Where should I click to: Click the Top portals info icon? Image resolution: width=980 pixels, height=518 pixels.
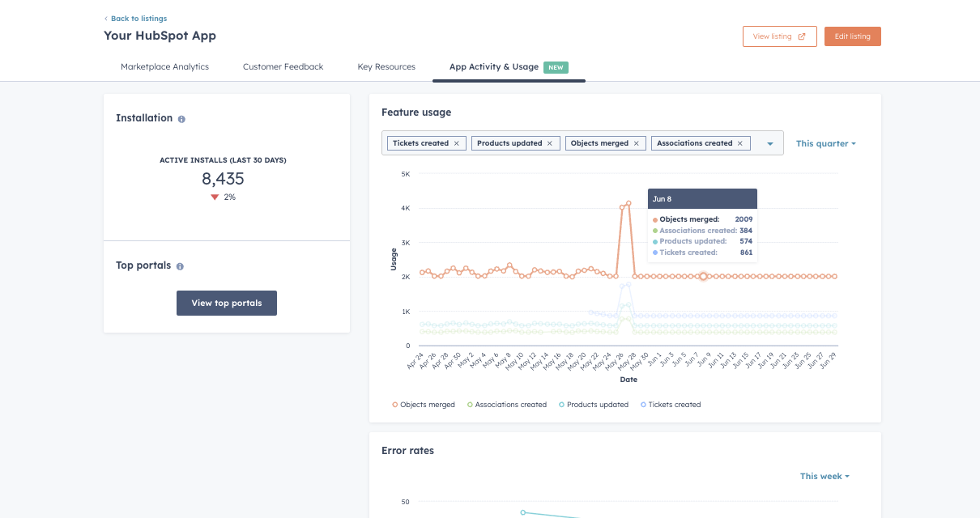pos(180,266)
